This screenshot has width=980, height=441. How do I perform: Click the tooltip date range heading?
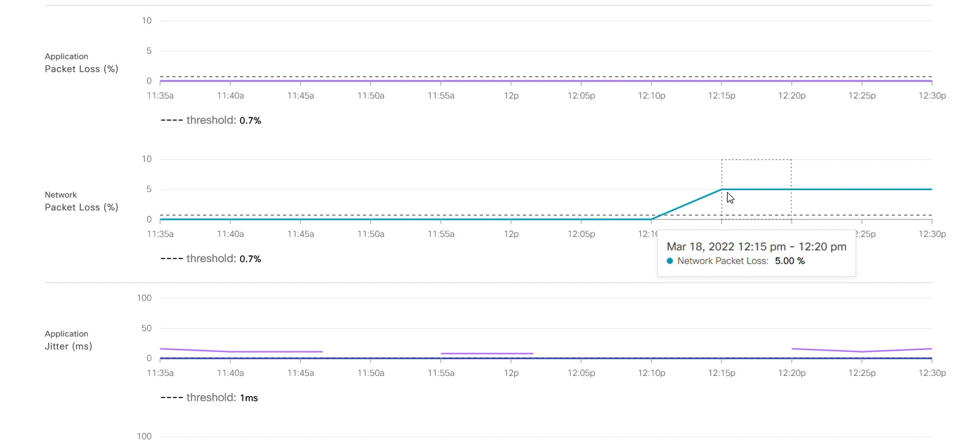tap(756, 247)
